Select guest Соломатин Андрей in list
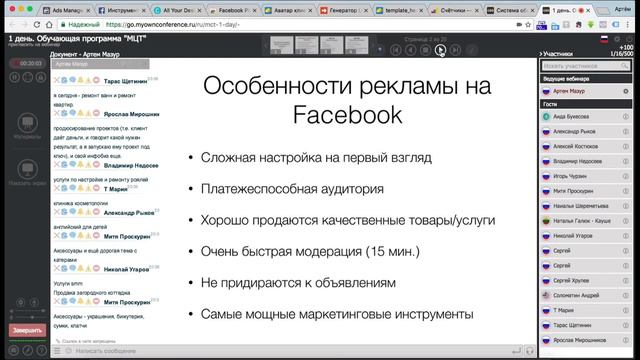 tap(586, 296)
